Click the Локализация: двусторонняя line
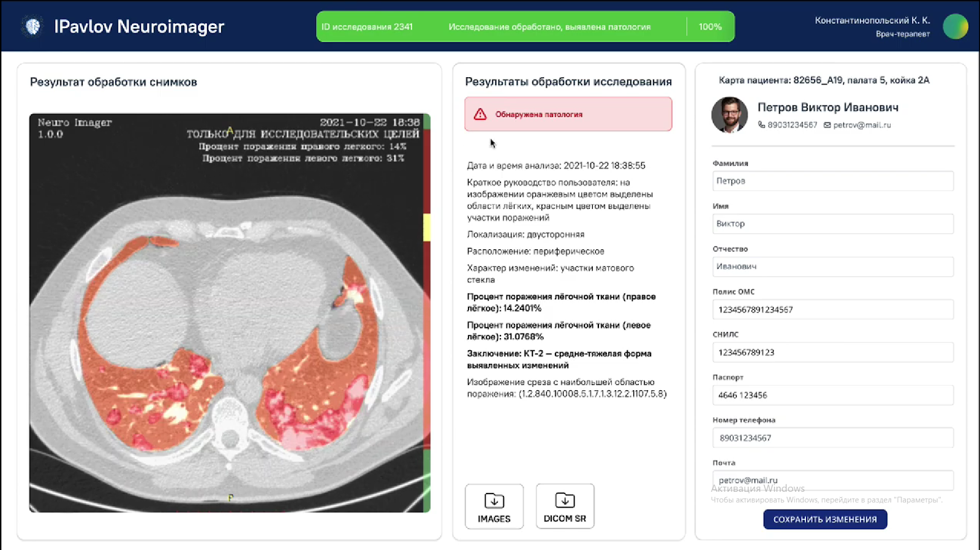This screenshot has width=980, height=550. [526, 235]
